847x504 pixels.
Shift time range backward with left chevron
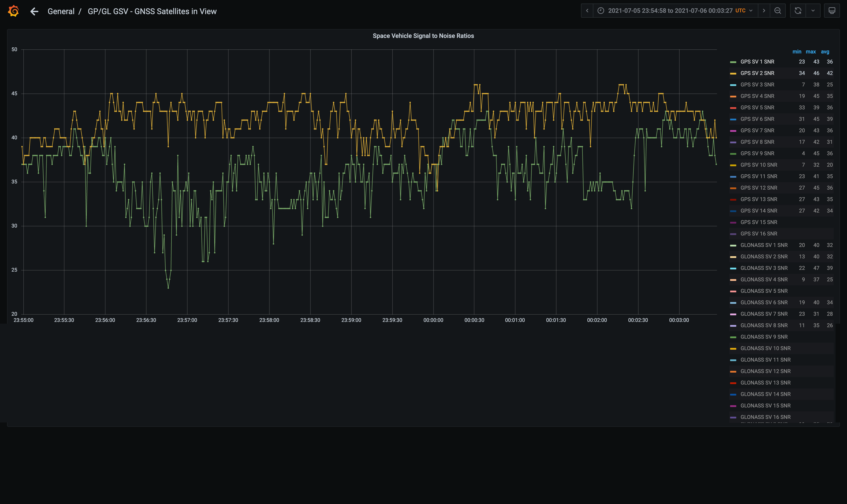(x=587, y=11)
